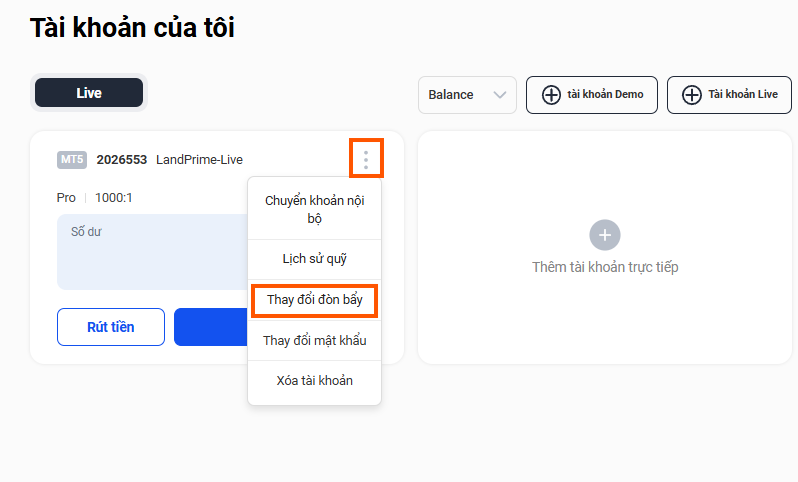Choose Xóa tài khoản from menu
Viewport: 798px width, 482px height.
tap(314, 381)
